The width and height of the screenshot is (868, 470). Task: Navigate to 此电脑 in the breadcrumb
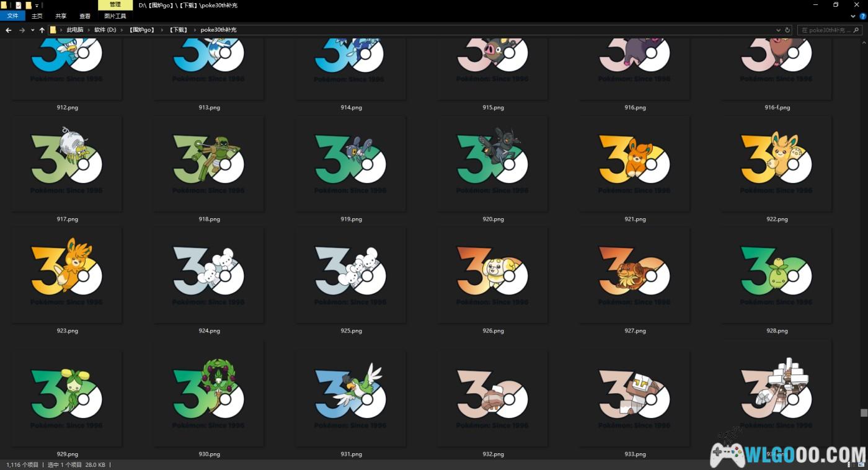point(75,30)
